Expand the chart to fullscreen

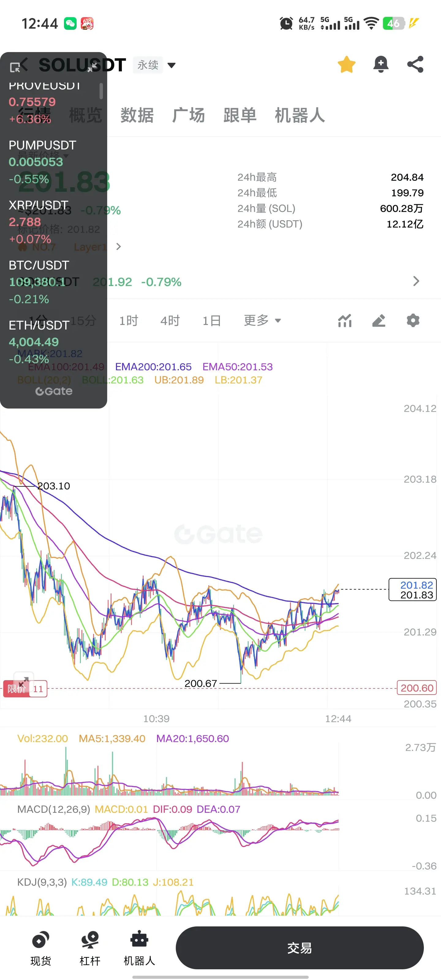coord(24,681)
